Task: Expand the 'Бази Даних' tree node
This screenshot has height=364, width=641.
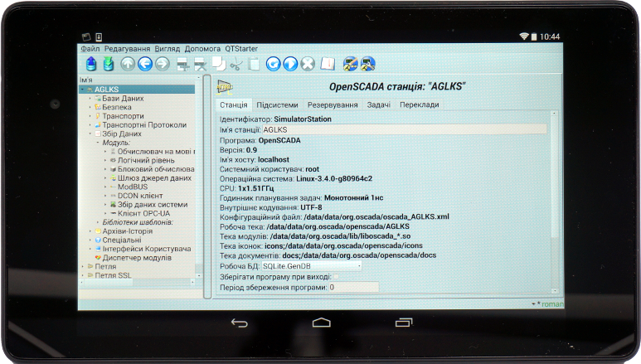Action: tap(90, 99)
